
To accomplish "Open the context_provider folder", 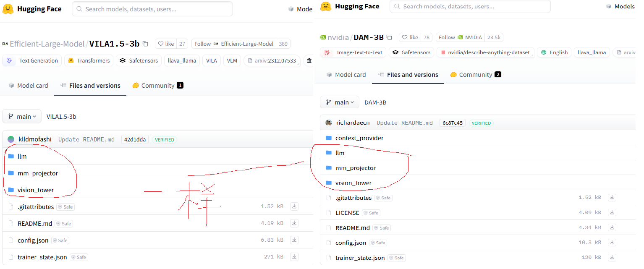I will (x=359, y=138).
